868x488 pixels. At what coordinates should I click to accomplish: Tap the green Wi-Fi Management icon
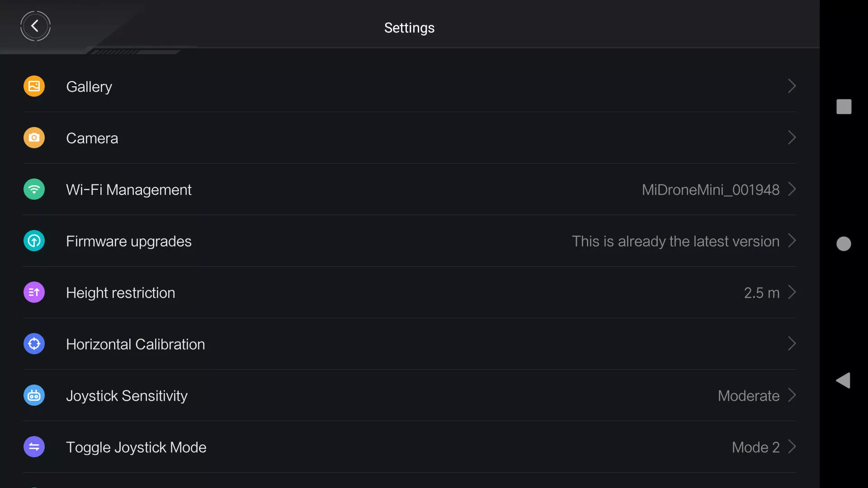(x=34, y=189)
